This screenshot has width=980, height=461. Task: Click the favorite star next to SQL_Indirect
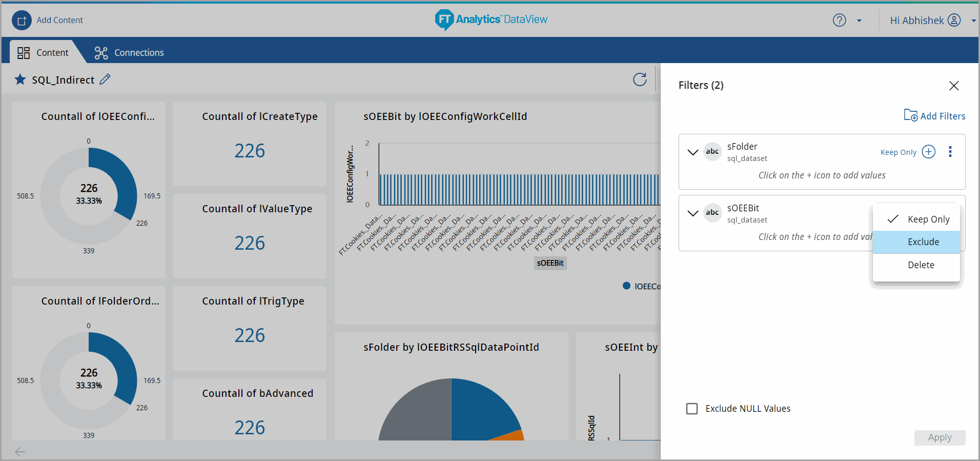[x=20, y=79]
